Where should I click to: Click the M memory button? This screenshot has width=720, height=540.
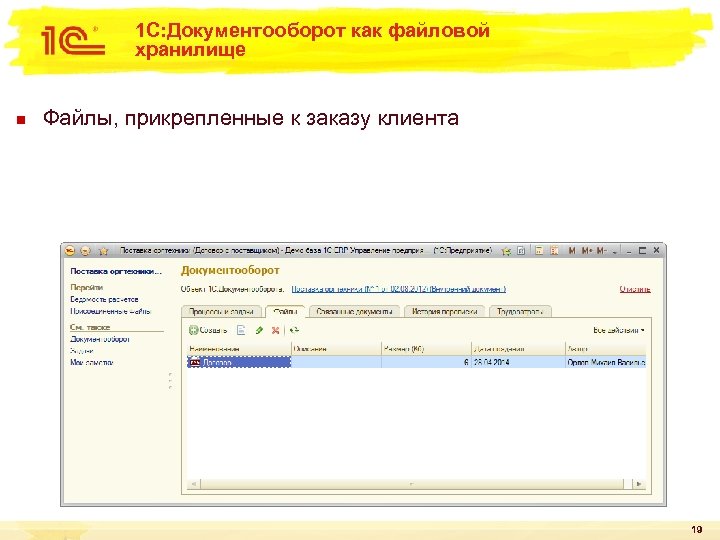(x=572, y=251)
